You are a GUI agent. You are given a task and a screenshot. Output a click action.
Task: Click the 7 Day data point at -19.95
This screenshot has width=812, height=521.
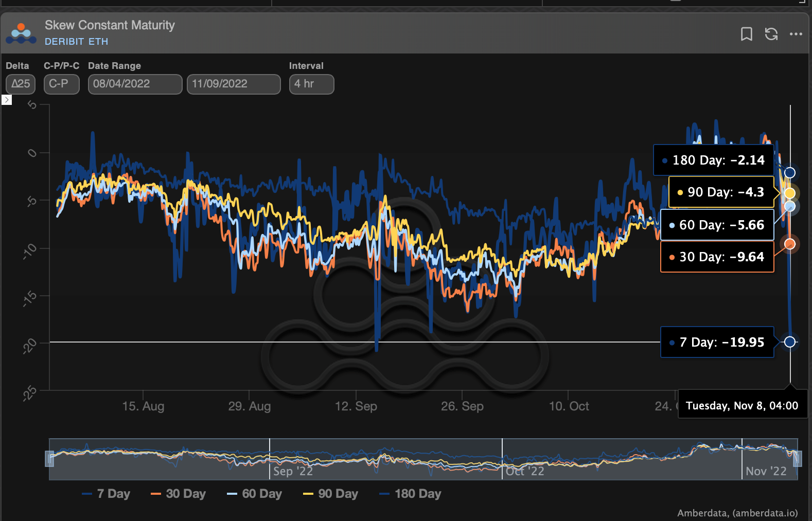790,342
